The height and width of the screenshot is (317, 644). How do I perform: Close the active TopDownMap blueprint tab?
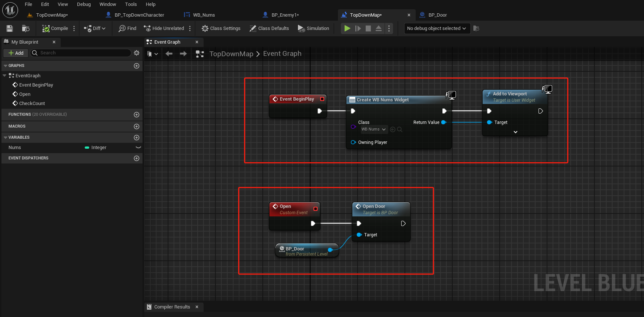tap(409, 15)
